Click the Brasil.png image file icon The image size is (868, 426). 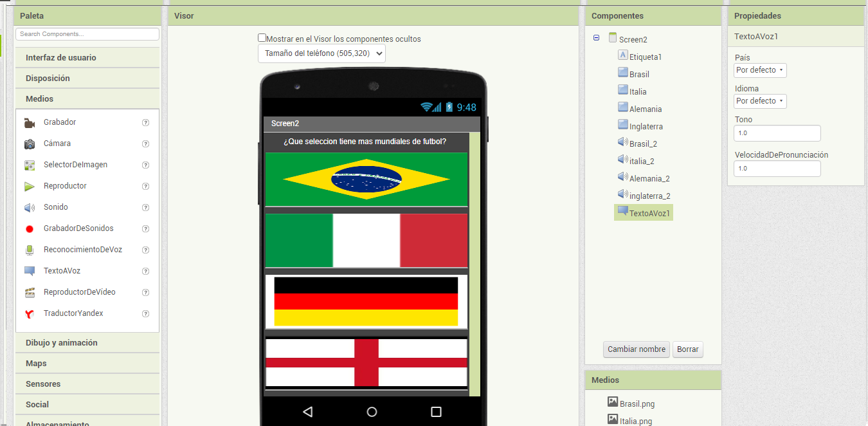point(613,402)
